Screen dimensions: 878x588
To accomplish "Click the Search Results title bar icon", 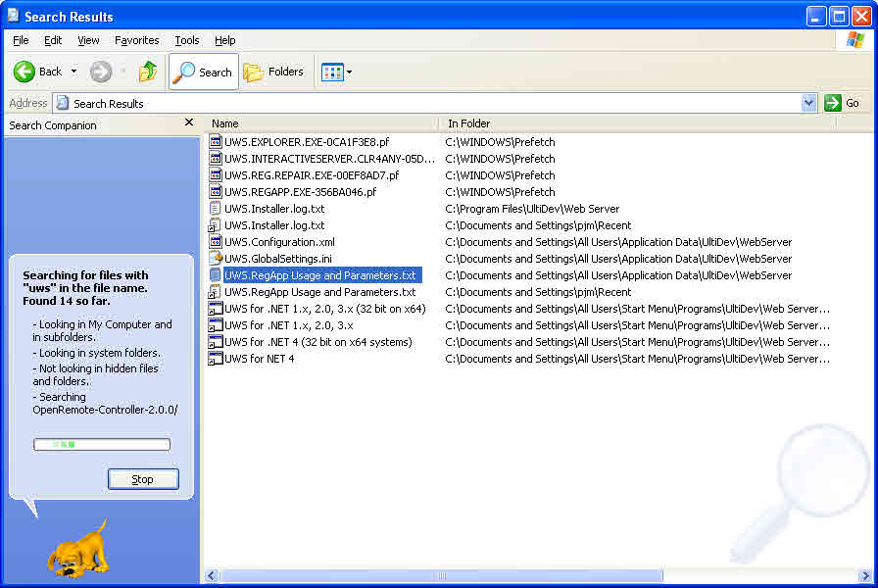I will 14,16.
